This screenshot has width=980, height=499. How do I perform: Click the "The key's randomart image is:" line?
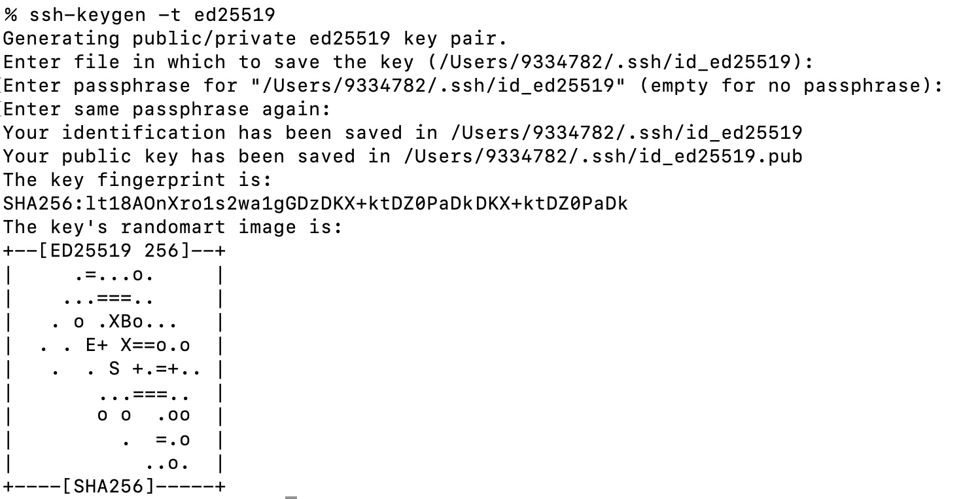(173, 227)
